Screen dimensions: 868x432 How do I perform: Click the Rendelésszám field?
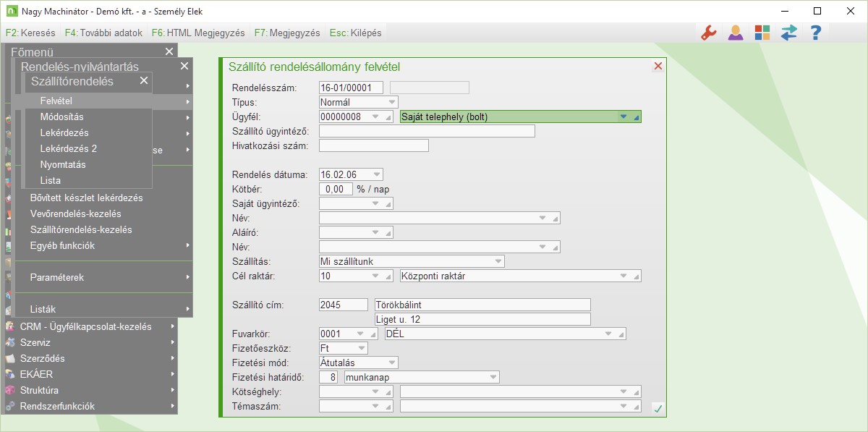click(351, 88)
